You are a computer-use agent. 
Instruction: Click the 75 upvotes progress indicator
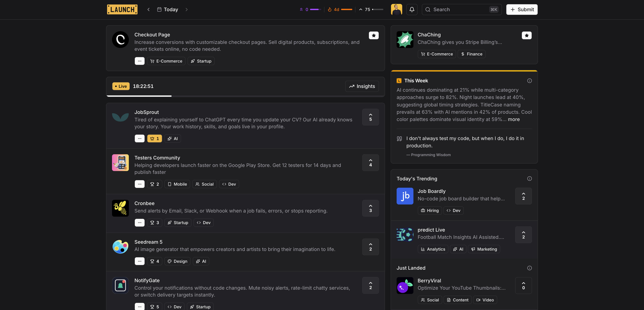[x=371, y=10]
